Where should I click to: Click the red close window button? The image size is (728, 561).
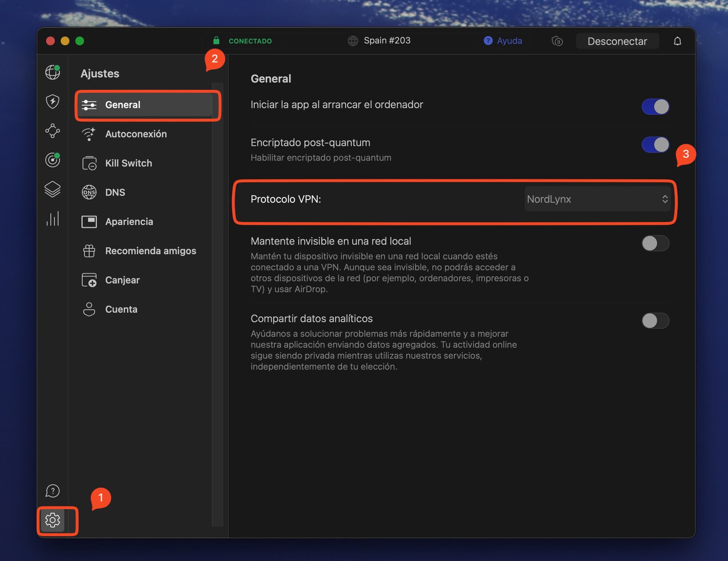click(x=50, y=41)
